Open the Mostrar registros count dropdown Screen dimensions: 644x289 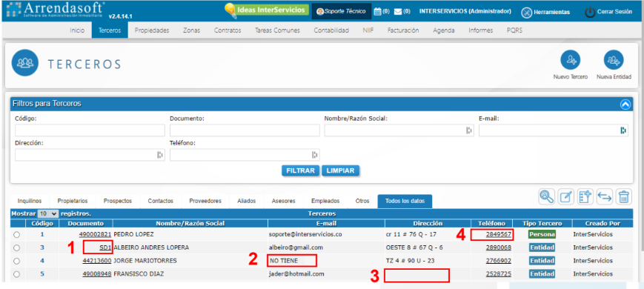pos(48,214)
